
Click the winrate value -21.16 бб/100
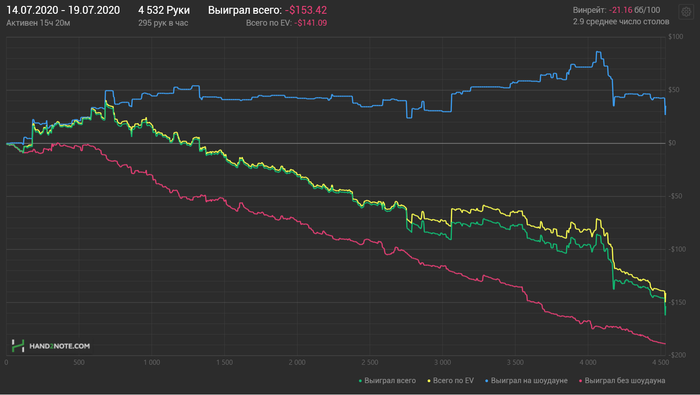(x=634, y=10)
